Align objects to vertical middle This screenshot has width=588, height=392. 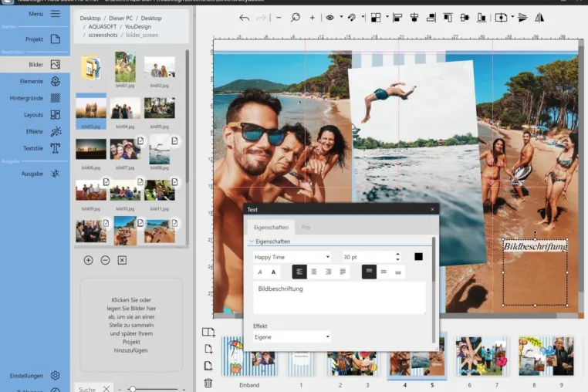click(x=465, y=18)
